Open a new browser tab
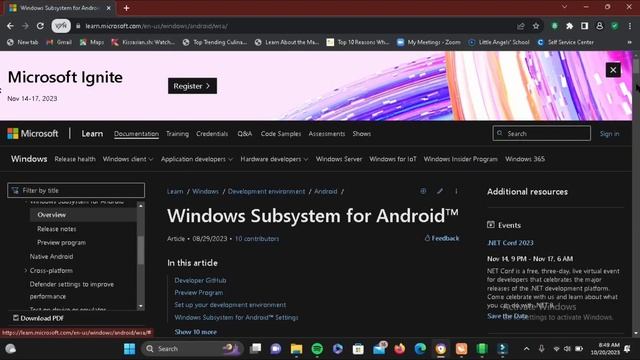 pyautogui.click(x=127, y=8)
